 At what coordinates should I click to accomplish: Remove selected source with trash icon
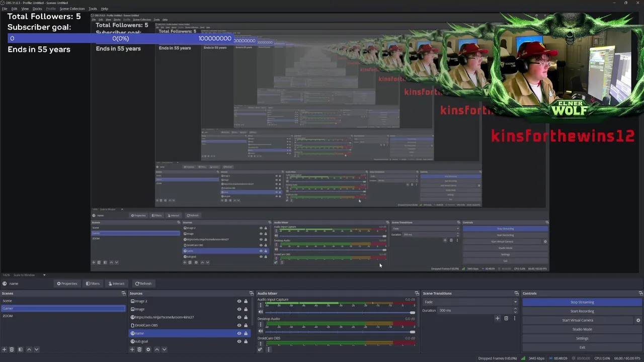point(139,349)
